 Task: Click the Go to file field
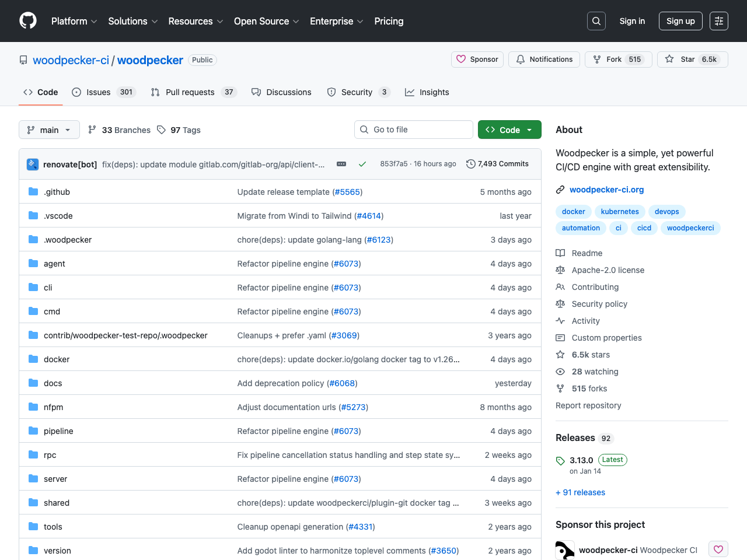413,129
